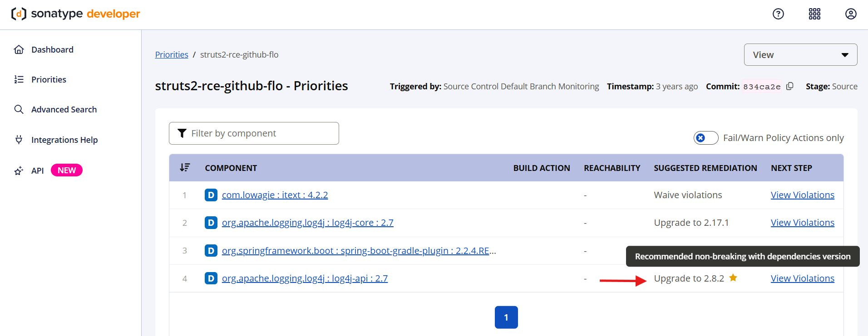The width and height of the screenshot is (868, 336).
Task: Open the API sidebar item
Action: pyautogui.click(x=37, y=170)
